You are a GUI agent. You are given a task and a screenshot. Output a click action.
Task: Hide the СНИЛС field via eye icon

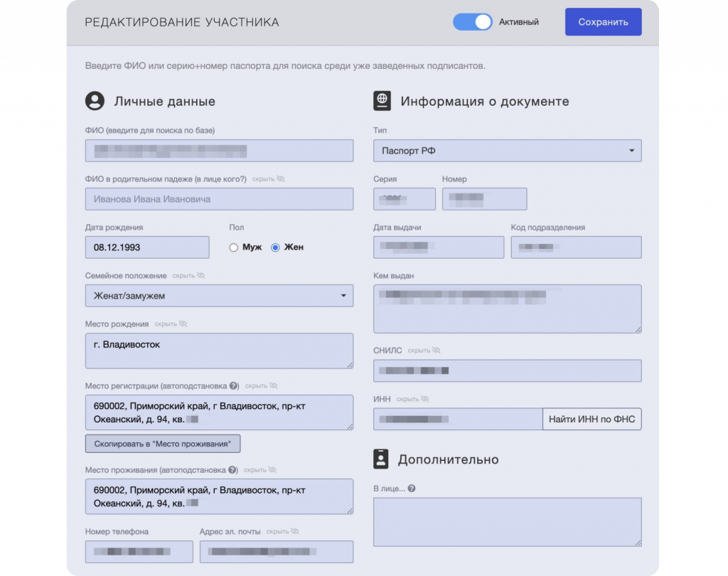click(436, 351)
